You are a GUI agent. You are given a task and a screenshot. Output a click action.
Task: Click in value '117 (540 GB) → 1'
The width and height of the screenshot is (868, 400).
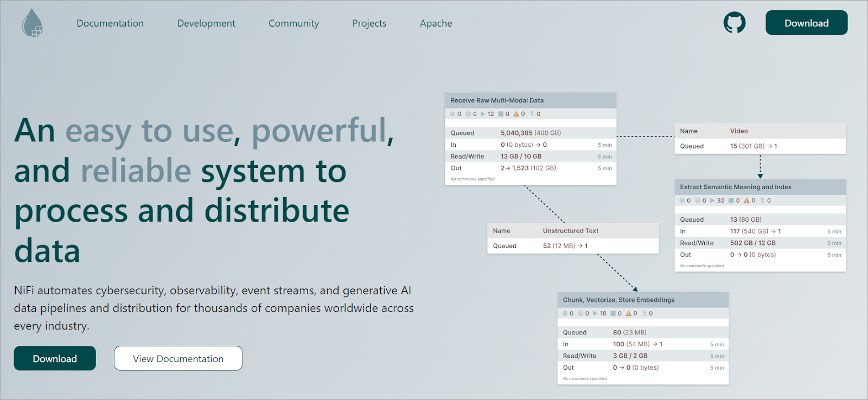[755, 231]
